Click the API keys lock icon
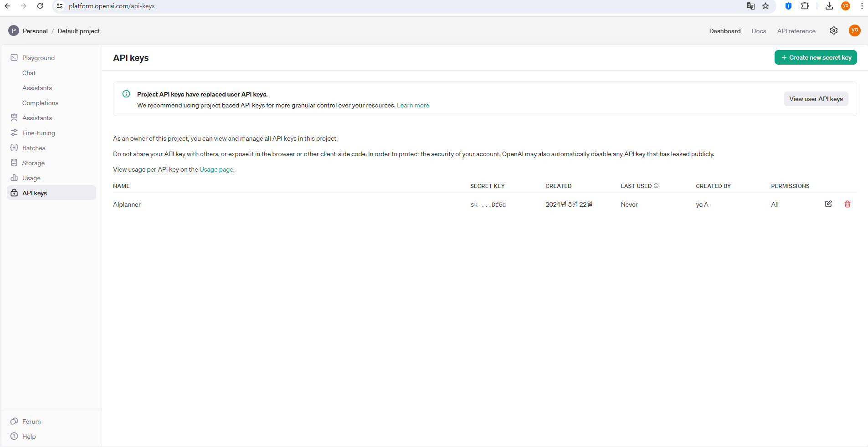The height and width of the screenshot is (447, 868). 14,193
